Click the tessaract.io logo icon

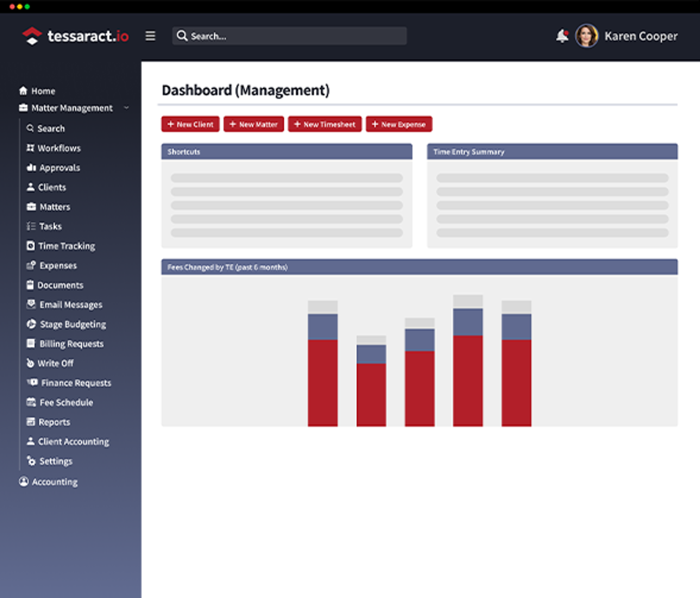(x=32, y=36)
